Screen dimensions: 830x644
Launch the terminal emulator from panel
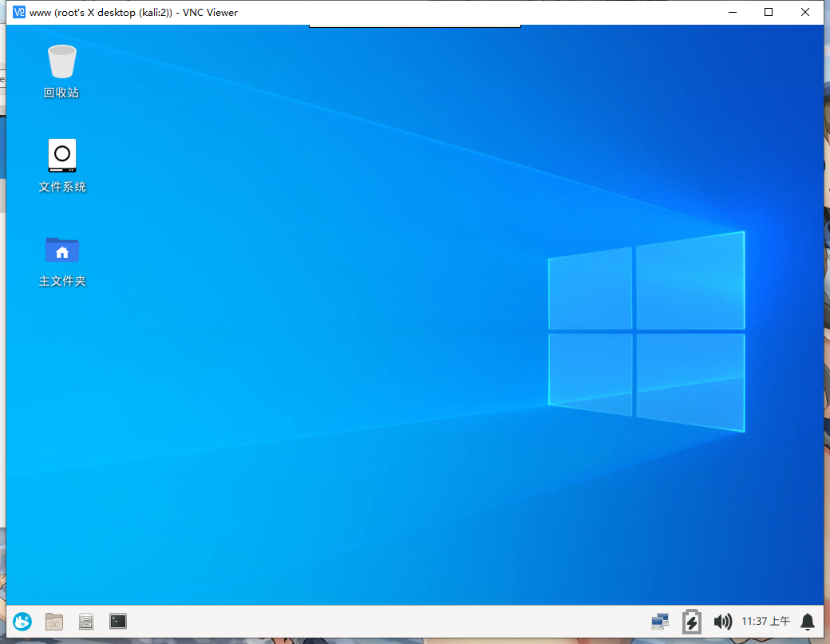[x=118, y=621]
